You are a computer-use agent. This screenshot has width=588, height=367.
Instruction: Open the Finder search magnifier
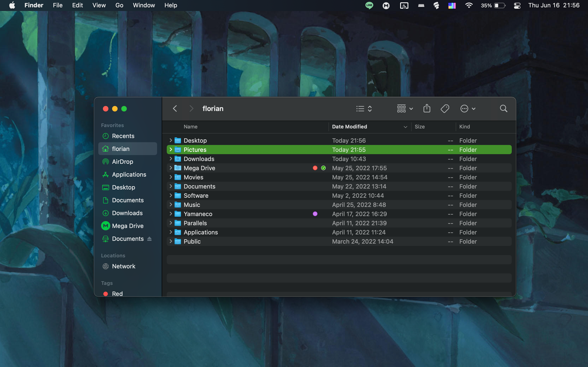tap(503, 108)
